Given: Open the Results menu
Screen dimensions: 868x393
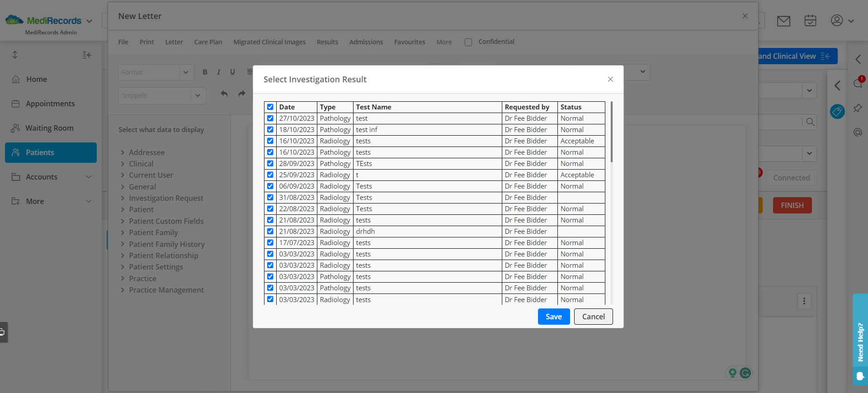Looking at the screenshot, I should tap(327, 42).
